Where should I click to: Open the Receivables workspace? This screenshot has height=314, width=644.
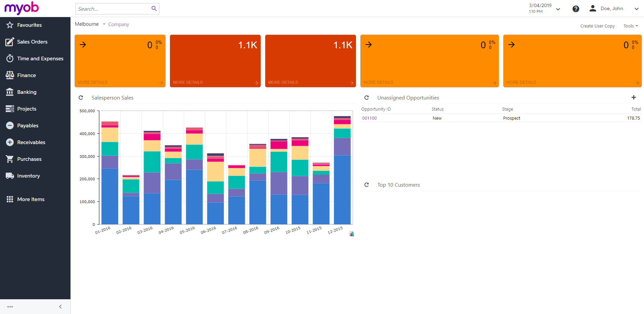(x=31, y=142)
